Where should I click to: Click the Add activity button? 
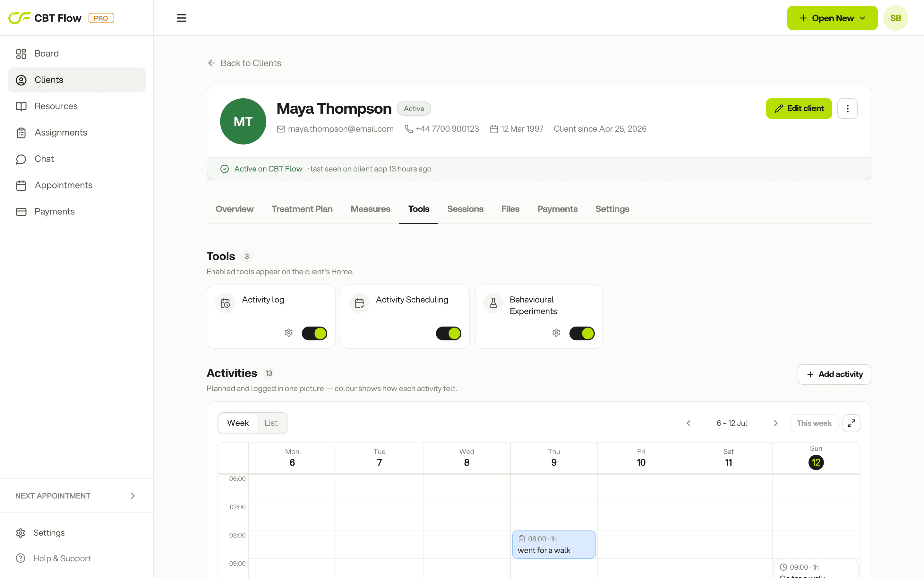click(834, 374)
